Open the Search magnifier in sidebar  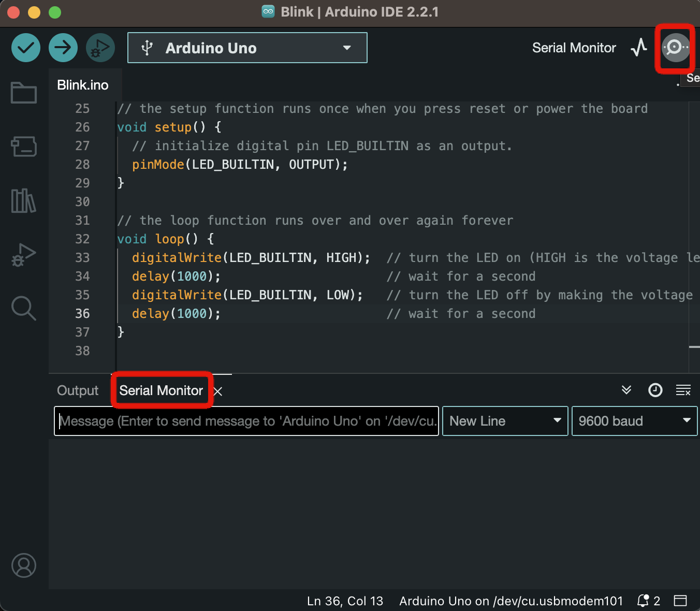click(x=24, y=308)
